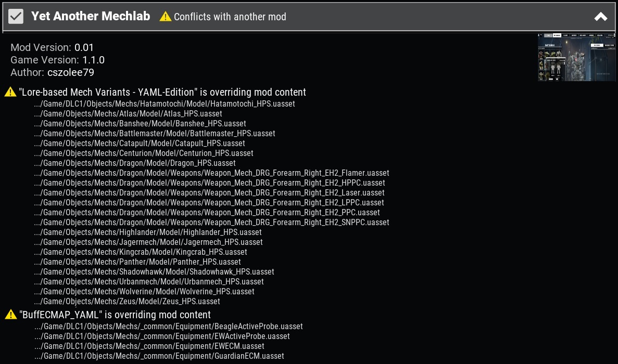The width and height of the screenshot is (618, 364).
Task: Select the Yet Another Mechlab title
Action: point(91,16)
